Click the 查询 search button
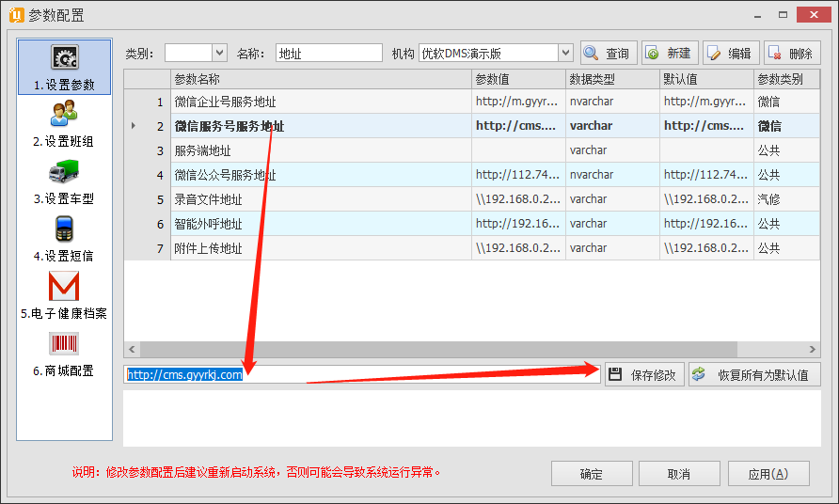839x504 pixels. click(609, 53)
